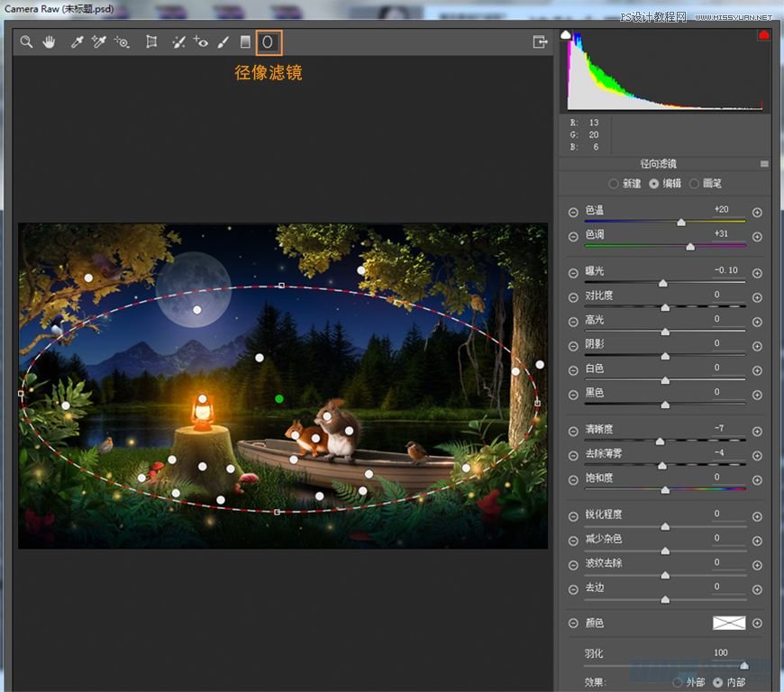Viewport: 784px width, 692px height.
Task: Decrease 曝光 with the minus button
Action: click(573, 273)
